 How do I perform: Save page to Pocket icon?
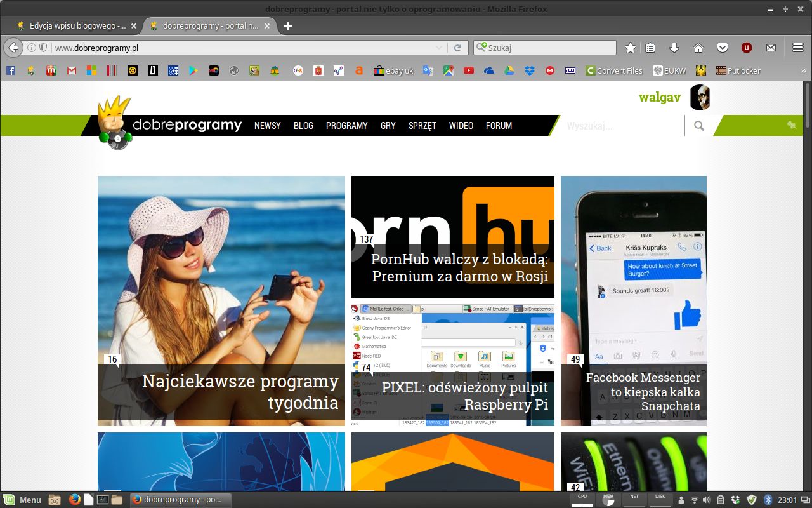723,48
